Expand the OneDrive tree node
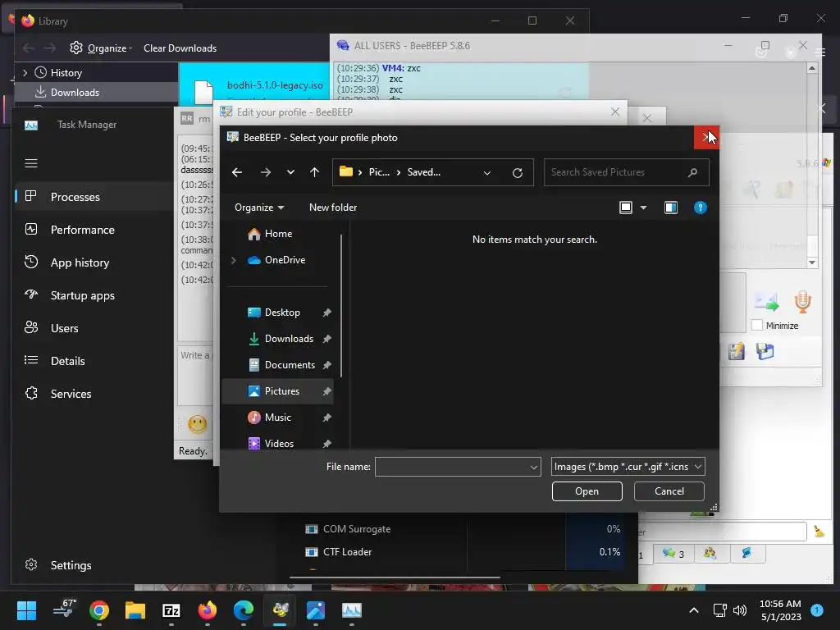 coord(233,260)
